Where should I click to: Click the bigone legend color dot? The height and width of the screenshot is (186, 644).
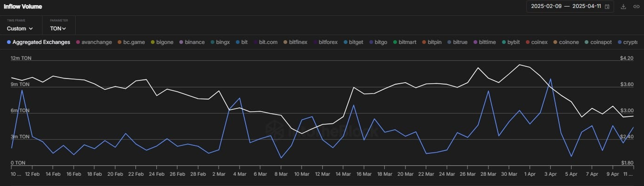[153, 42]
